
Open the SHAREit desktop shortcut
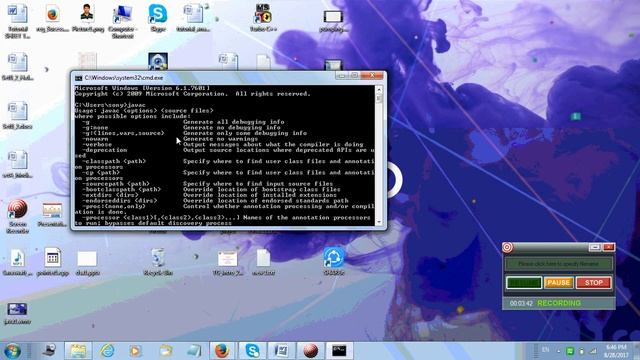(334, 261)
